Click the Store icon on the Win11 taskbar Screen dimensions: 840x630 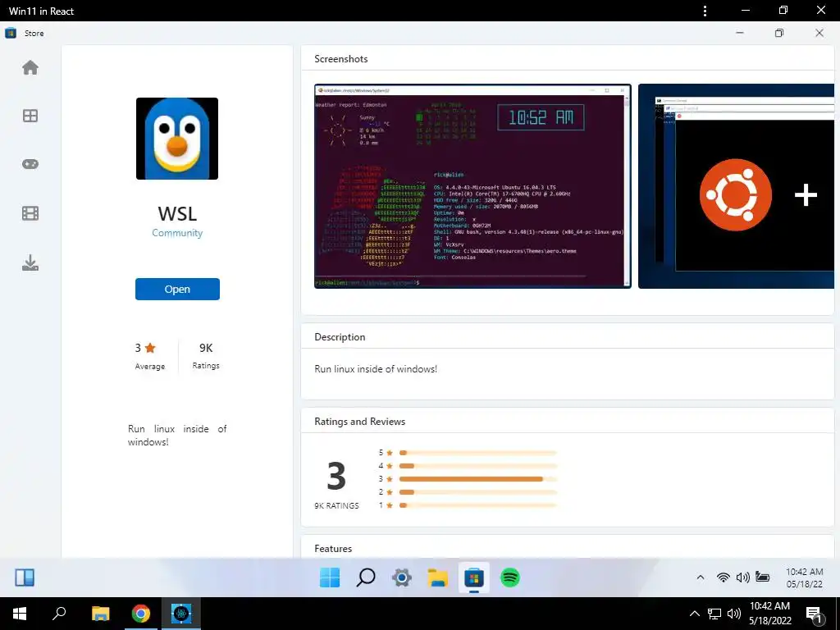(473, 577)
